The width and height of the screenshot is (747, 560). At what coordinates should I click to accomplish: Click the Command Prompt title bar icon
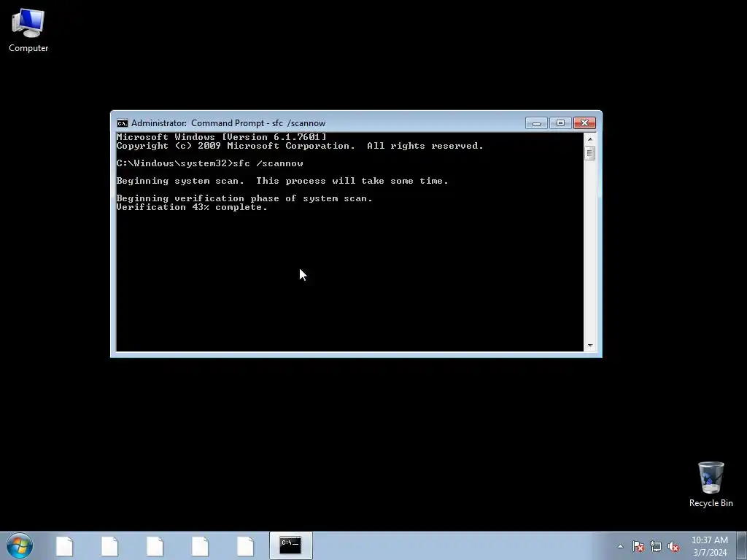123,123
